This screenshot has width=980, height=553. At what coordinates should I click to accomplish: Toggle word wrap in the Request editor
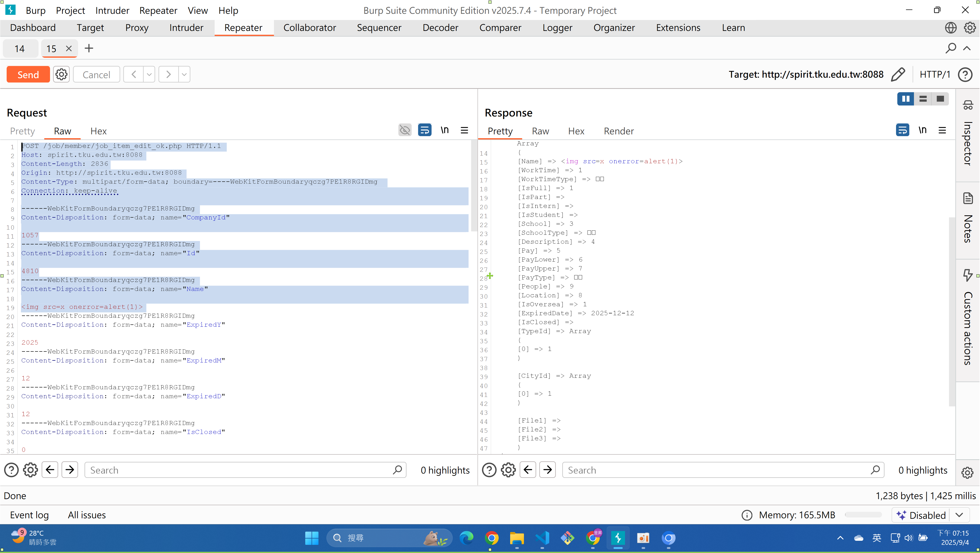pos(425,130)
